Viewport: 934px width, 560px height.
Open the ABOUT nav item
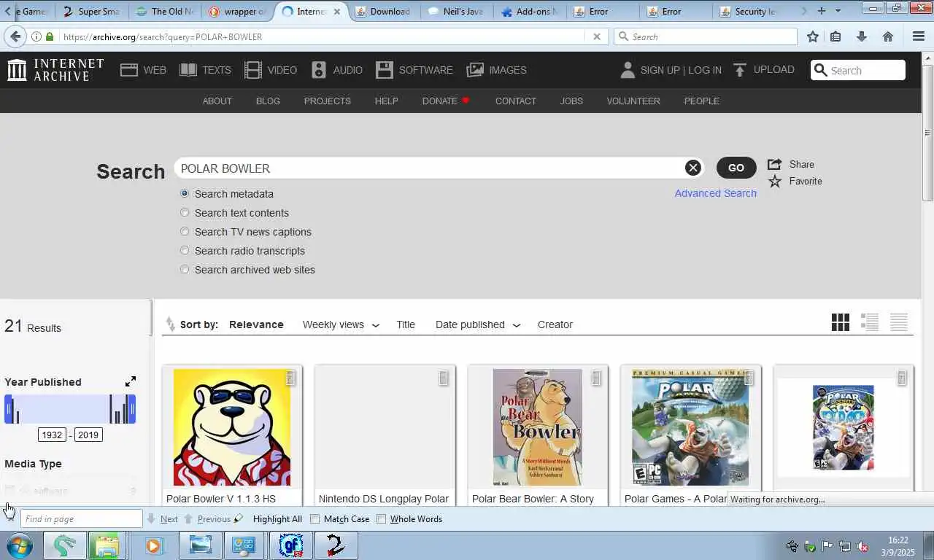217,101
